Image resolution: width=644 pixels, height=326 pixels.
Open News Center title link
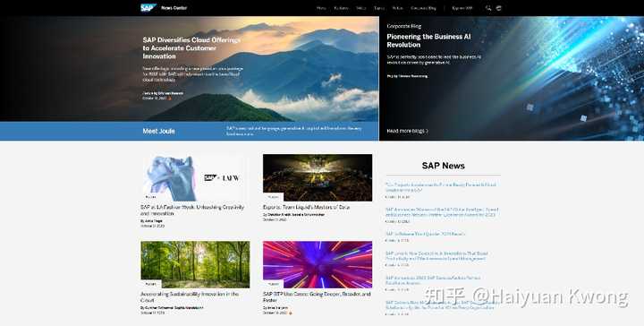(x=174, y=8)
